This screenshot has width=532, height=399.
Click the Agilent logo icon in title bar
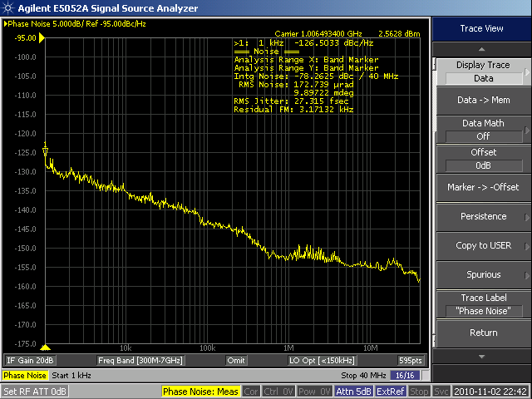pos(7,7)
